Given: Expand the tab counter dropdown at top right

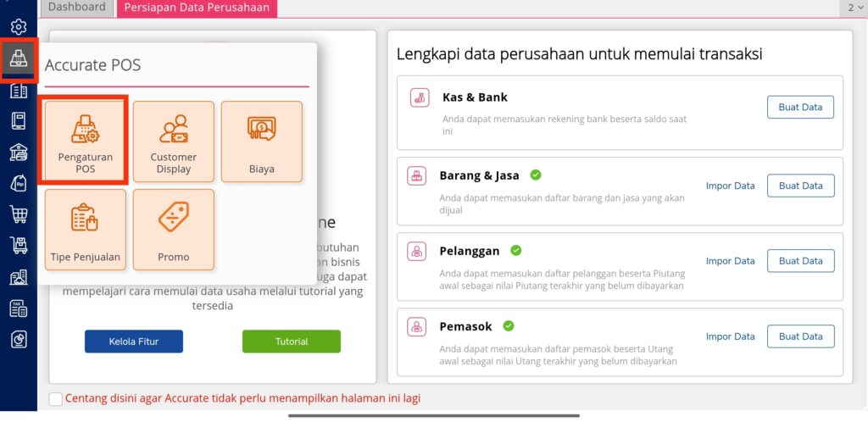Looking at the screenshot, I should click(854, 8).
